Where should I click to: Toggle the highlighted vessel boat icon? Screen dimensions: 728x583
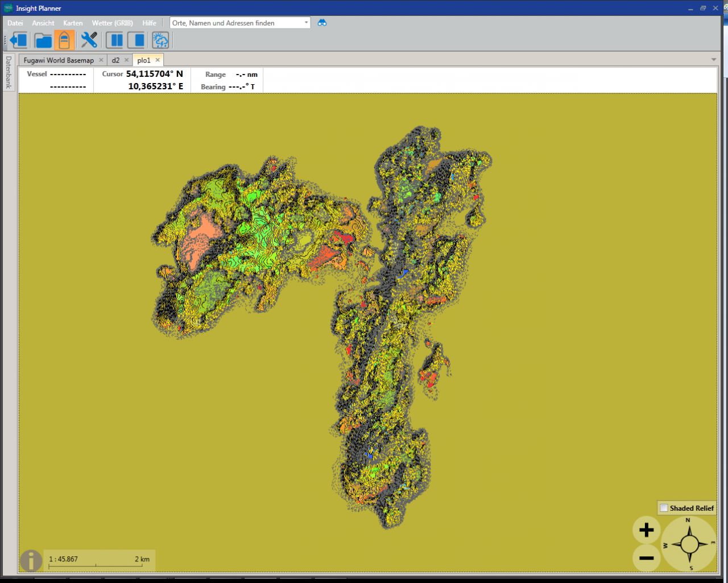(x=64, y=40)
